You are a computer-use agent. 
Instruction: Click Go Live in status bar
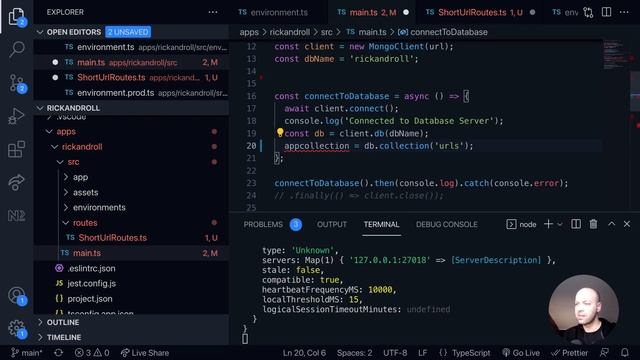(521, 353)
